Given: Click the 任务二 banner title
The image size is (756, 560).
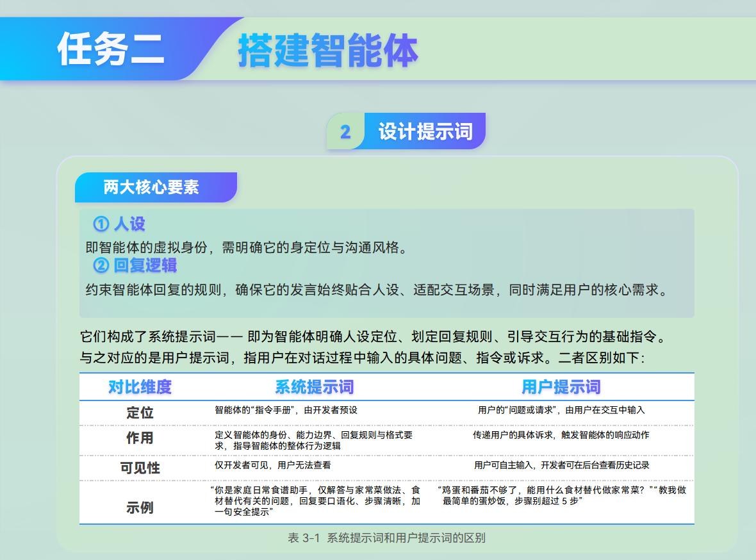Looking at the screenshot, I should [x=111, y=49].
